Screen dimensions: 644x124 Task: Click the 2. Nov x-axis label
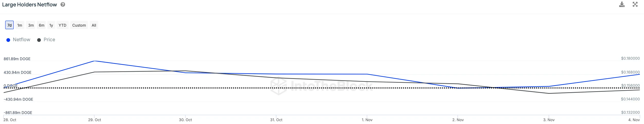coord(458,120)
